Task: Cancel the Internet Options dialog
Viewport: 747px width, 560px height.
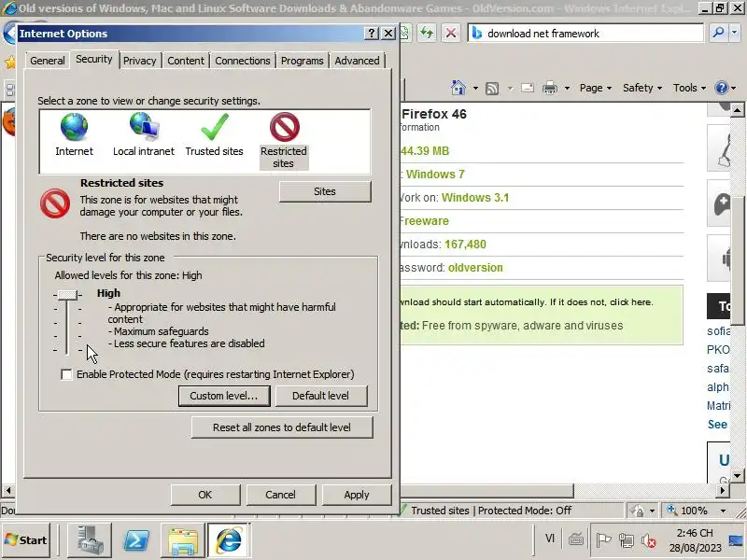Action: [x=281, y=495]
